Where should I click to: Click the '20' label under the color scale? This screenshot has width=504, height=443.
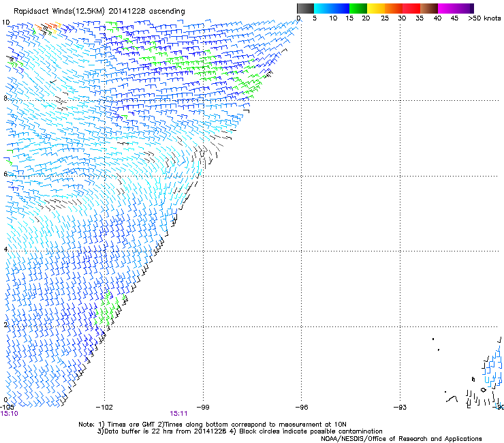[x=366, y=18]
